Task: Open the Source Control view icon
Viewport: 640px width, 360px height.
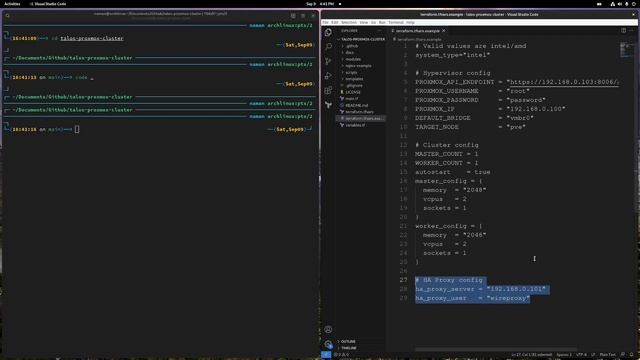Action: [328, 61]
